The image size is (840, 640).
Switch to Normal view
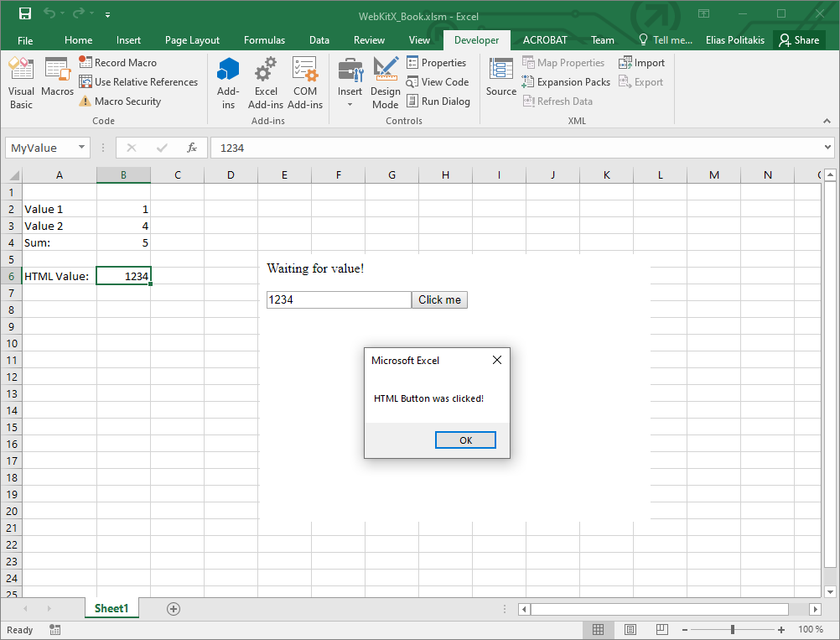coord(598,629)
